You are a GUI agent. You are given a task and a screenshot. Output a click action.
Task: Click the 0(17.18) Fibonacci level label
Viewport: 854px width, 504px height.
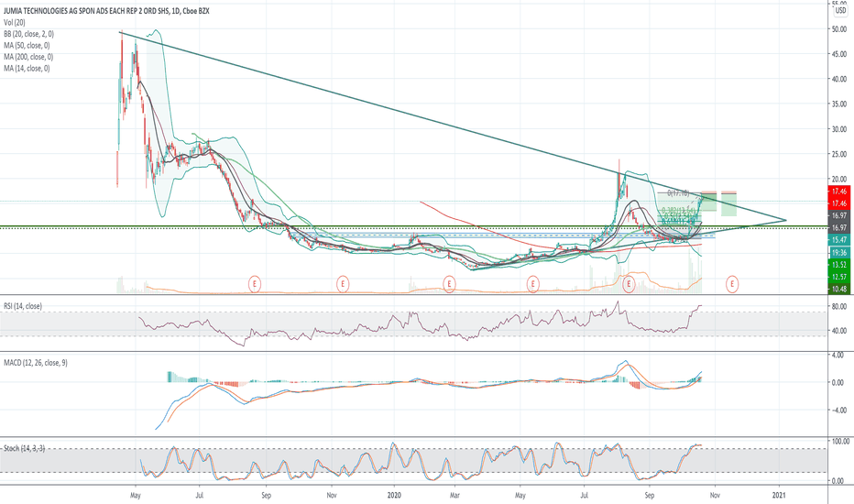[x=678, y=192]
